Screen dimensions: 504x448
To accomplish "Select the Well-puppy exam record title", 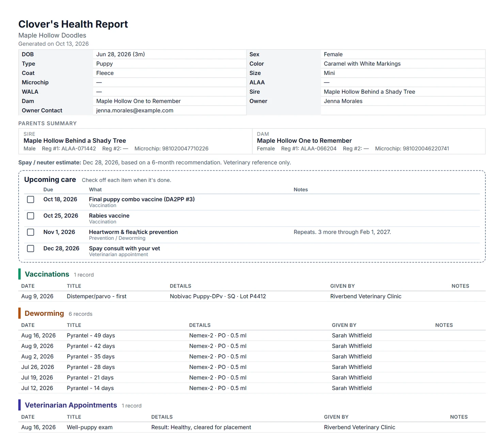I will click(x=90, y=428).
